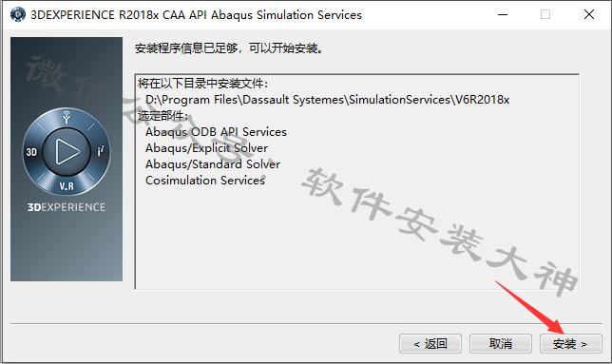Click the 3DEXPERIENCE title bar app icon
The image size is (612, 364).
click(17, 15)
